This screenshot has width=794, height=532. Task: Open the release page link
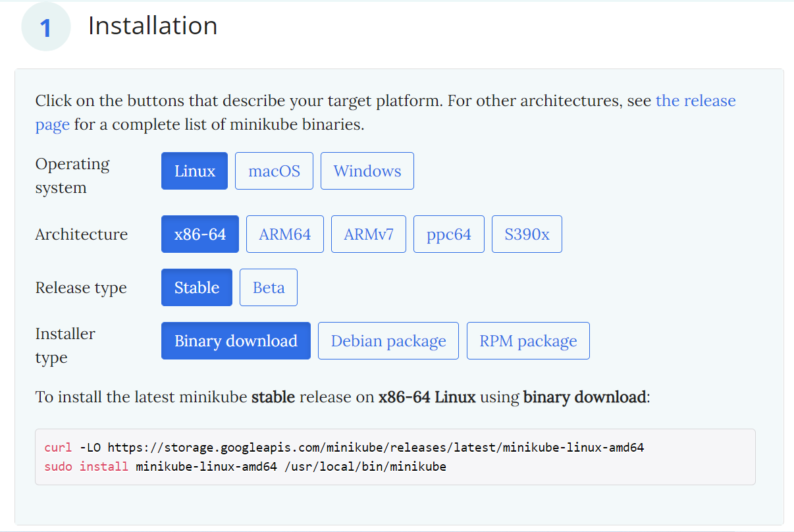(695, 101)
